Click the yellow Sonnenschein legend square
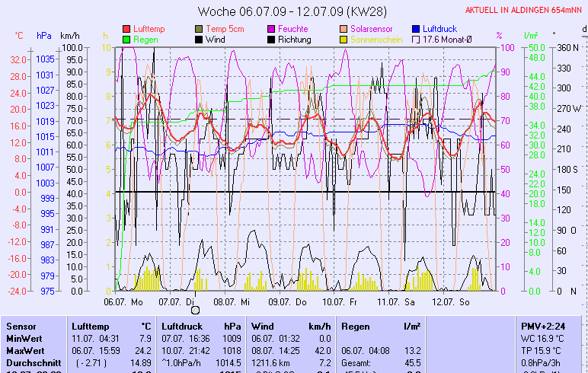This screenshot has height=373, width=588. pos(344,40)
